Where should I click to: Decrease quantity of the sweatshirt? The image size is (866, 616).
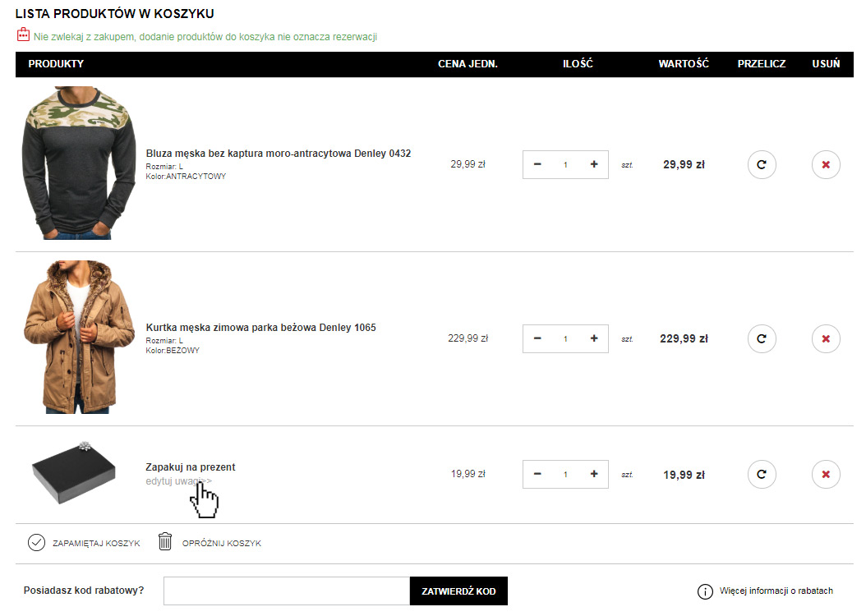[x=537, y=164]
